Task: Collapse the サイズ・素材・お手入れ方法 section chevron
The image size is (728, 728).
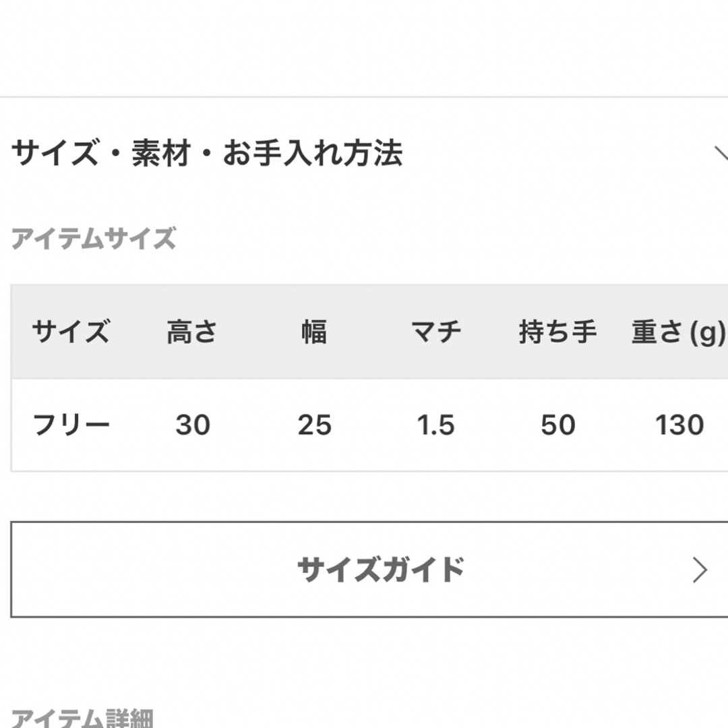Action: click(721, 153)
